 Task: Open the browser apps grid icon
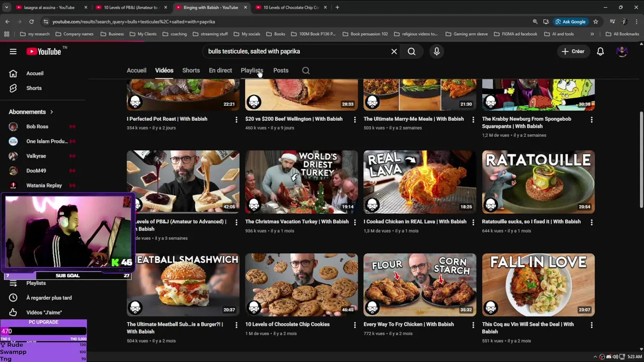(7, 34)
